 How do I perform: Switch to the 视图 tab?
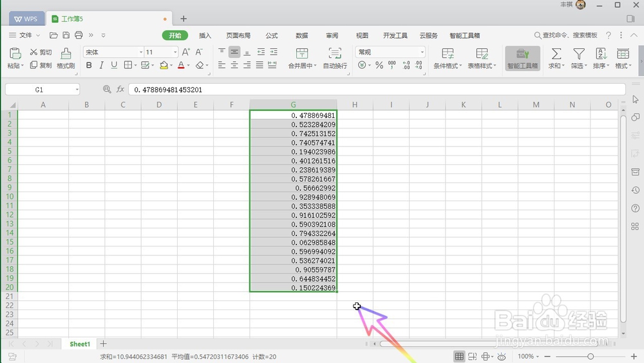[x=362, y=35]
